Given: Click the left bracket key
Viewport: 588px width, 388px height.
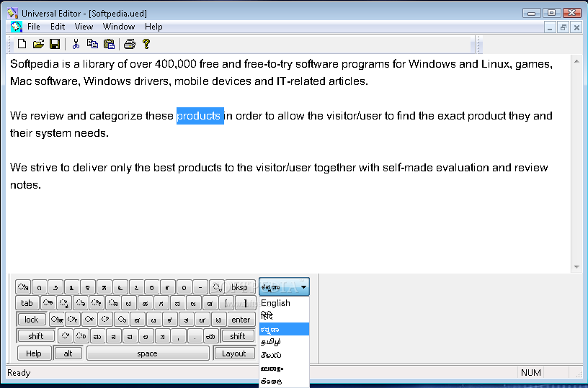Looking at the screenshot, I should [x=226, y=303].
